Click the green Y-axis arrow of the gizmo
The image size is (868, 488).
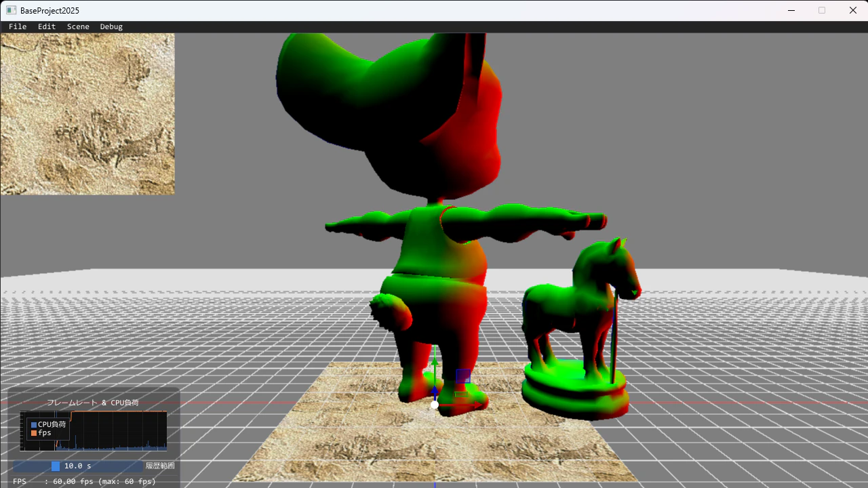435,363
